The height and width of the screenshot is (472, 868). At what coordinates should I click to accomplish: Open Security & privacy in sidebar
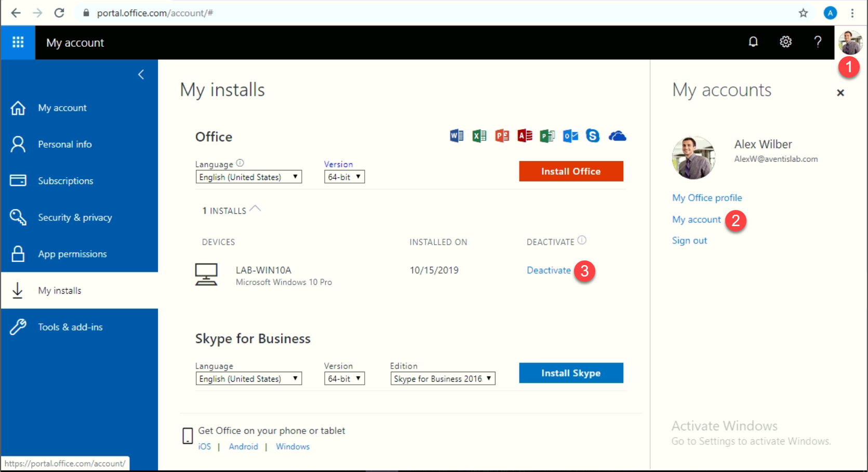pyautogui.click(x=79, y=217)
